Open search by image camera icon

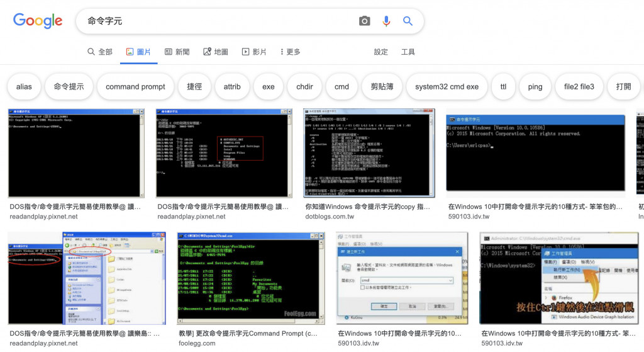point(364,21)
